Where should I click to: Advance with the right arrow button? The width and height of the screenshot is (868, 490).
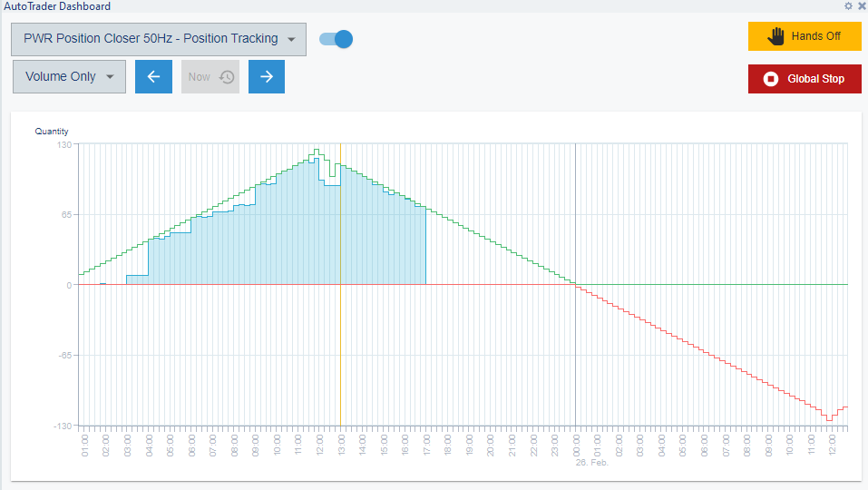click(x=267, y=77)
